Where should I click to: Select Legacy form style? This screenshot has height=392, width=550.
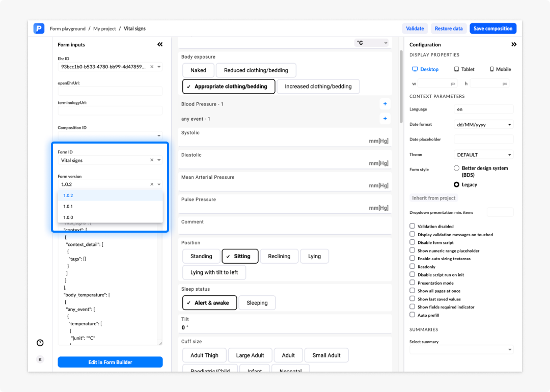click(456, 184)
